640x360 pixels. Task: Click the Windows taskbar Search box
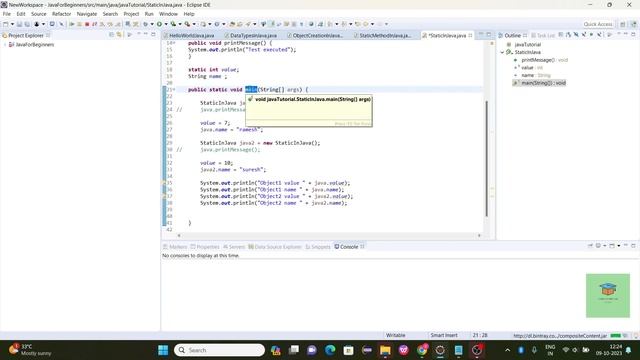tap(220, 350)
